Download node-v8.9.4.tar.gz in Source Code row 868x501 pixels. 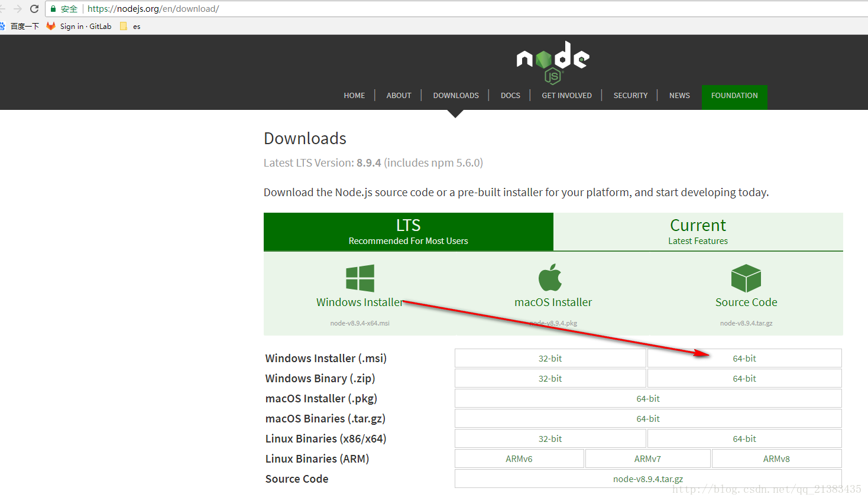[648, 479]
